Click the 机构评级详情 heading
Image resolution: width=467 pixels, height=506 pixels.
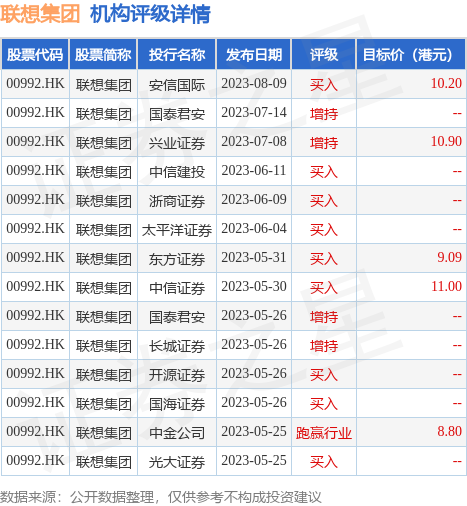coord(150,14)
